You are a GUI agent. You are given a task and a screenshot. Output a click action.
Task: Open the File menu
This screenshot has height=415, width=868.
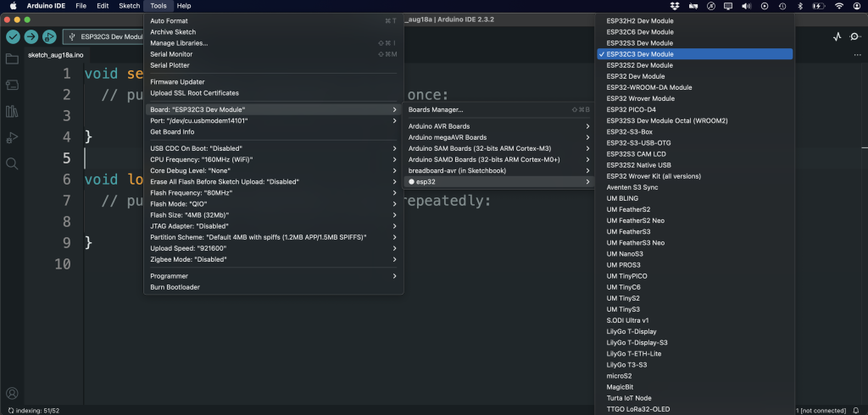coord(81,6)
